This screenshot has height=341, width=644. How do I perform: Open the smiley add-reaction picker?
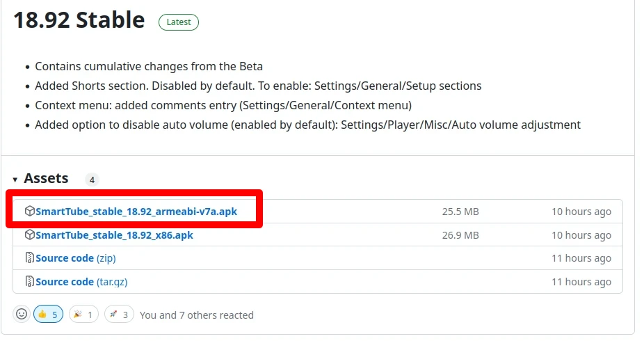click(x=22, y=315)
